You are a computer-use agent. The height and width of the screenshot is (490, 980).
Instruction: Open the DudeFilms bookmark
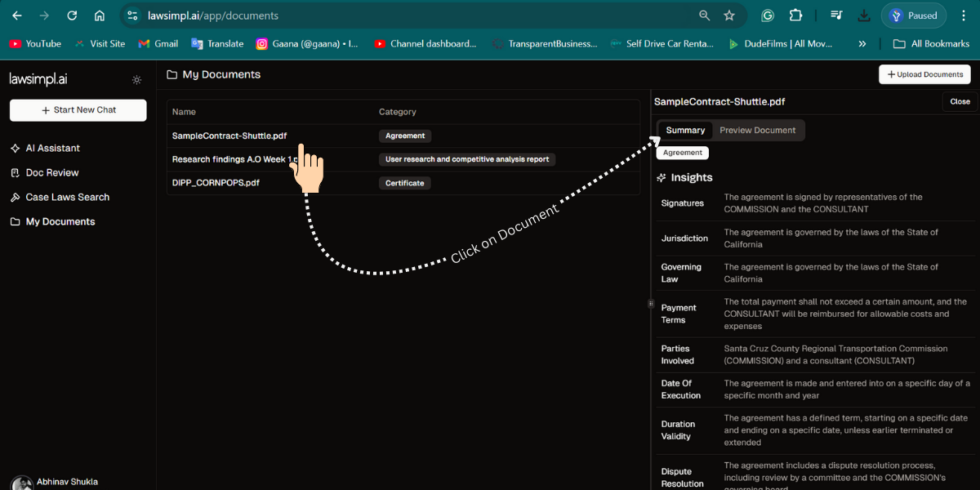click(781, 44)
